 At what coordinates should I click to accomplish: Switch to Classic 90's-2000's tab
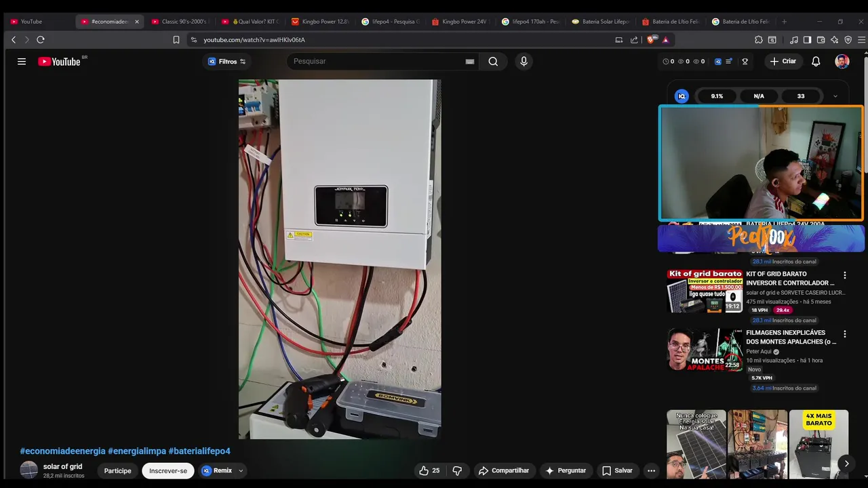click(x=180, y=22)
